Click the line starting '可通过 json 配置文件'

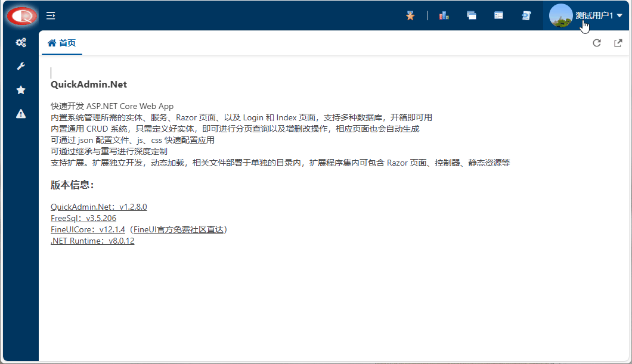coord(132,140)
